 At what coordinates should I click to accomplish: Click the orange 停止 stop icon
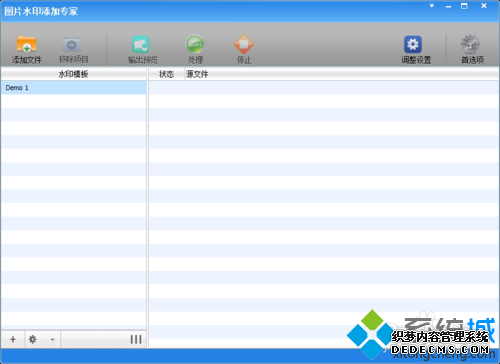pyautogui.click(x=244, y=44)
